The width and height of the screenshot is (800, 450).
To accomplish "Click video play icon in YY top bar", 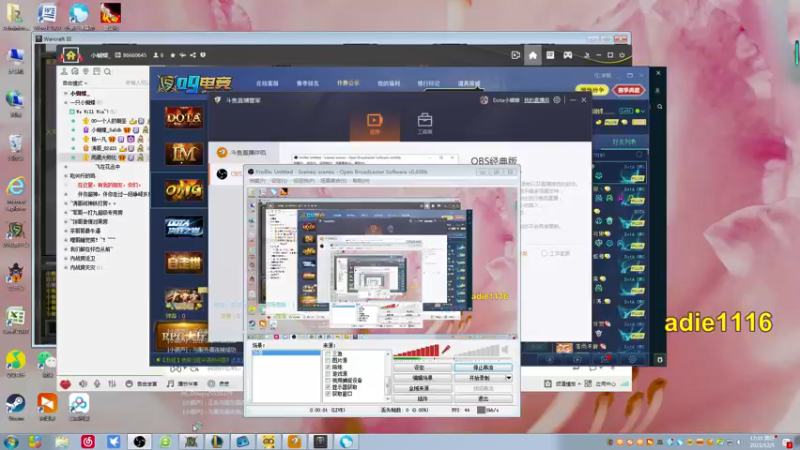I will coord(516,55).
